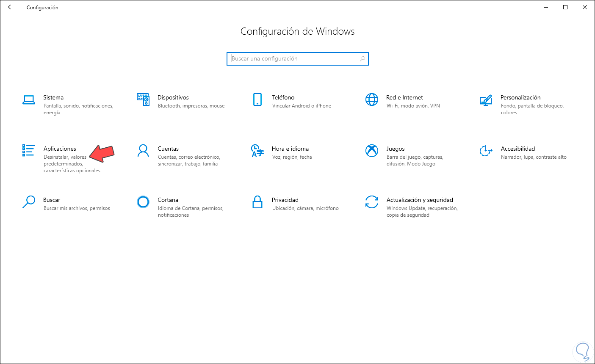Click 'Voz, región, fecha' text
Screen dimensions: 595x364
pos(292,157)
